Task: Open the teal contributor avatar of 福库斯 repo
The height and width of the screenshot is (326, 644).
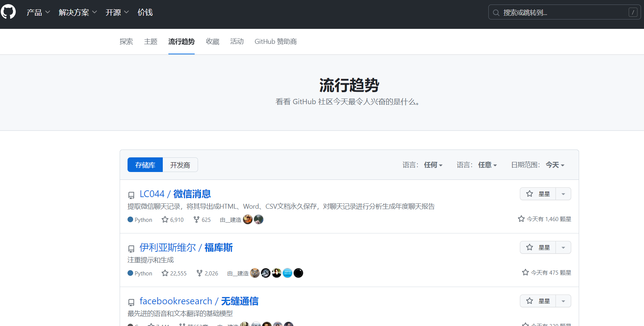Action: pos(287,273)
